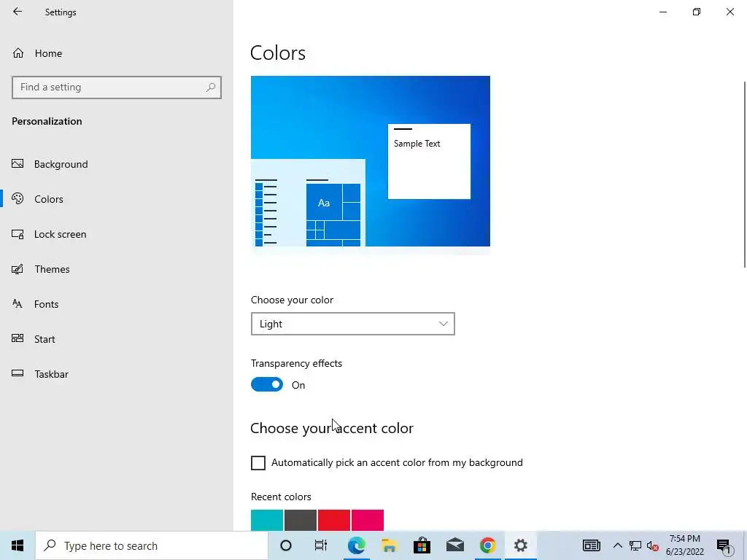Restore down the Settings window
The height and width of the screenshot is (560, 747).
click(x=697, y=12)
